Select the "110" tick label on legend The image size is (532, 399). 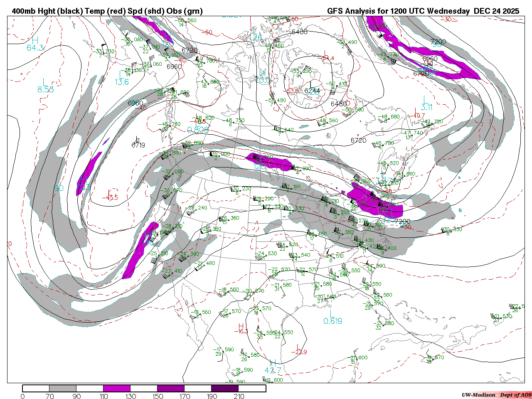(x=103, y=396)
